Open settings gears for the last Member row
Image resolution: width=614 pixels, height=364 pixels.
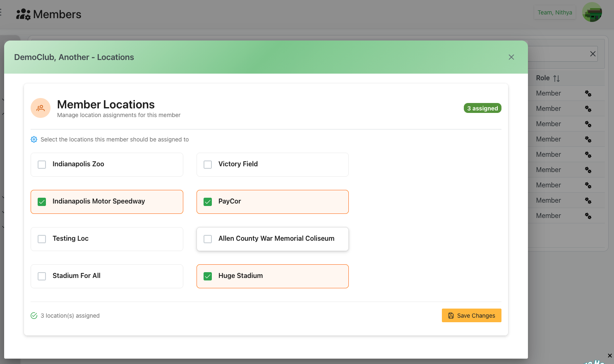(588, 216)
